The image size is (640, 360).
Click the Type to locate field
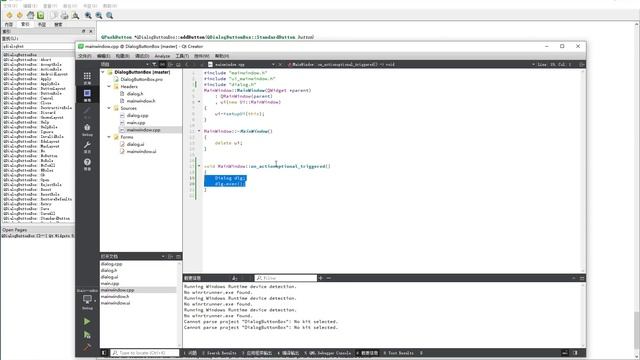(x=145, y=353)
